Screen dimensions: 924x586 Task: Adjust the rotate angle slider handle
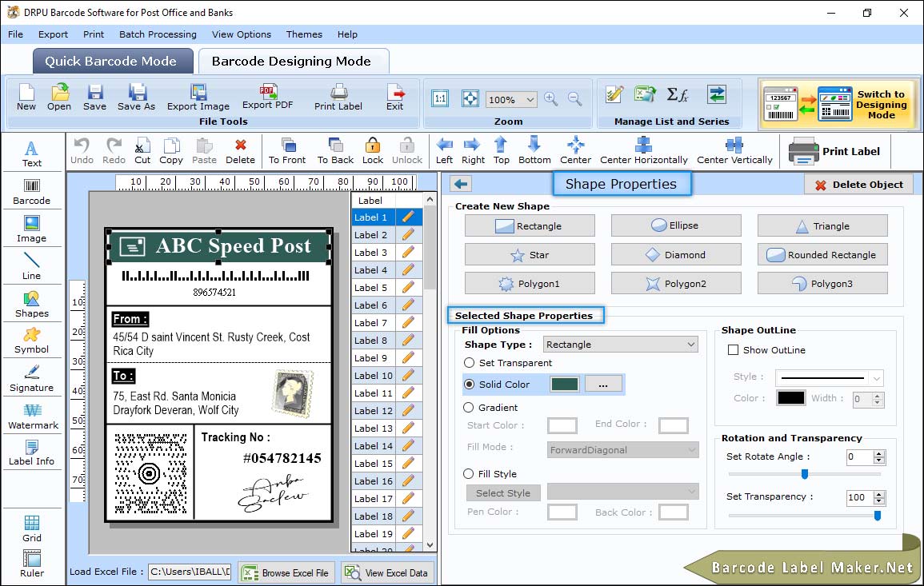804,473
